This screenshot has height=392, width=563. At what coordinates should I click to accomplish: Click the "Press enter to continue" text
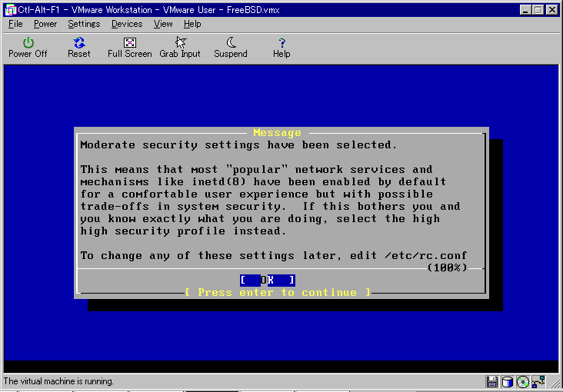277,292
